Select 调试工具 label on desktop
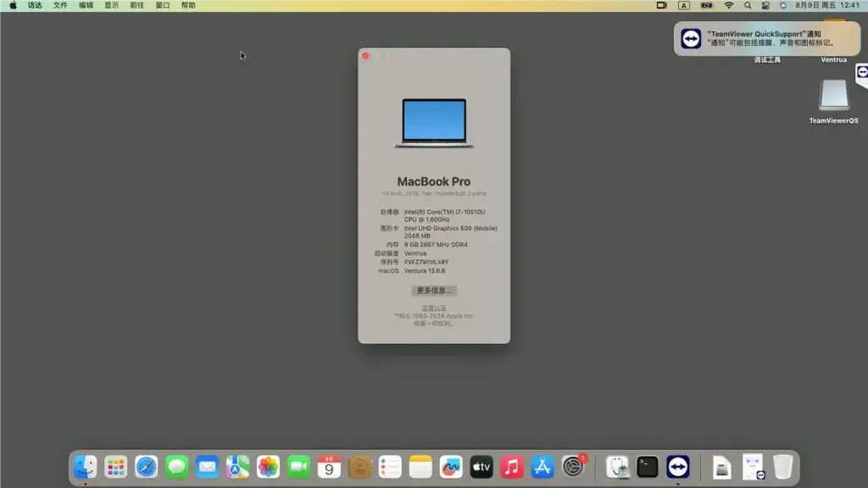This screenshot has width=868, height=488. point(767,60)
